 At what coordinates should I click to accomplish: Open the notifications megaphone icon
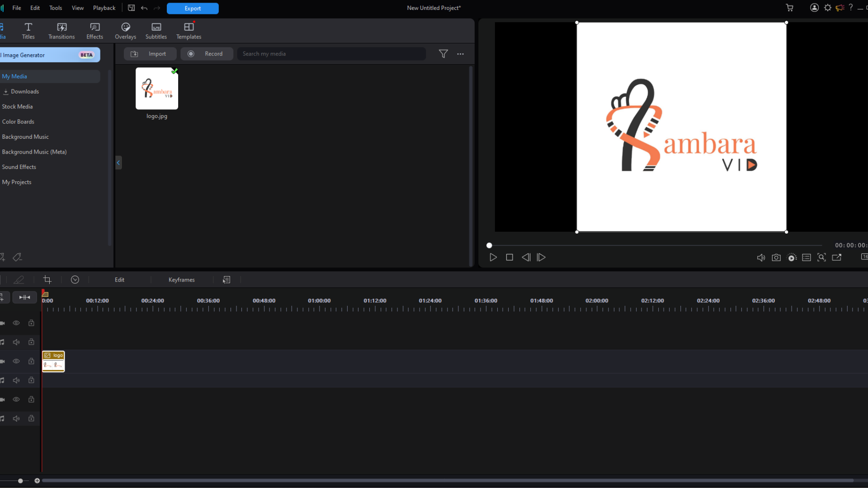pyautogui.click(x=840, y=8)
